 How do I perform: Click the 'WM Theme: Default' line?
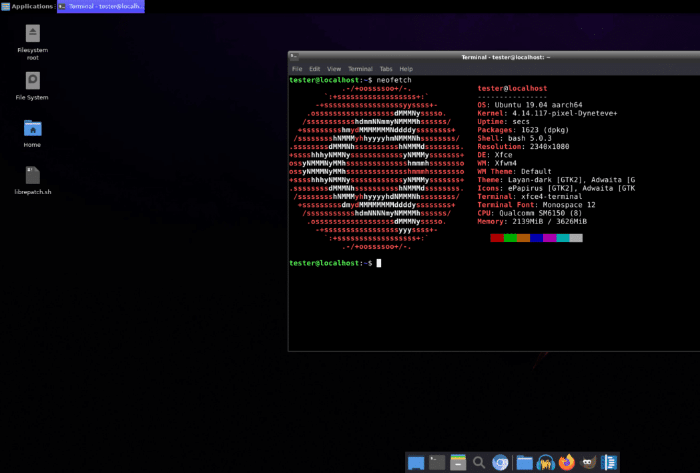tap(514, 171)
